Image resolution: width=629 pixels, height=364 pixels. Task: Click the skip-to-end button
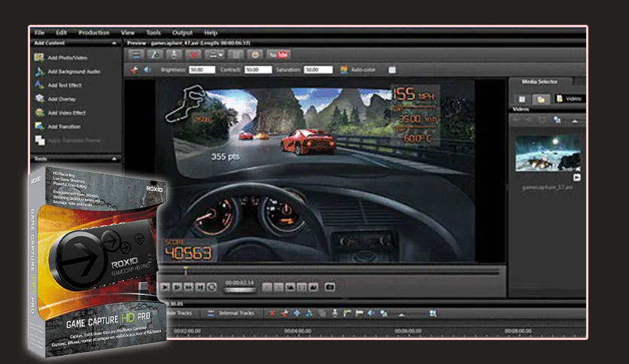pos(200,287)
